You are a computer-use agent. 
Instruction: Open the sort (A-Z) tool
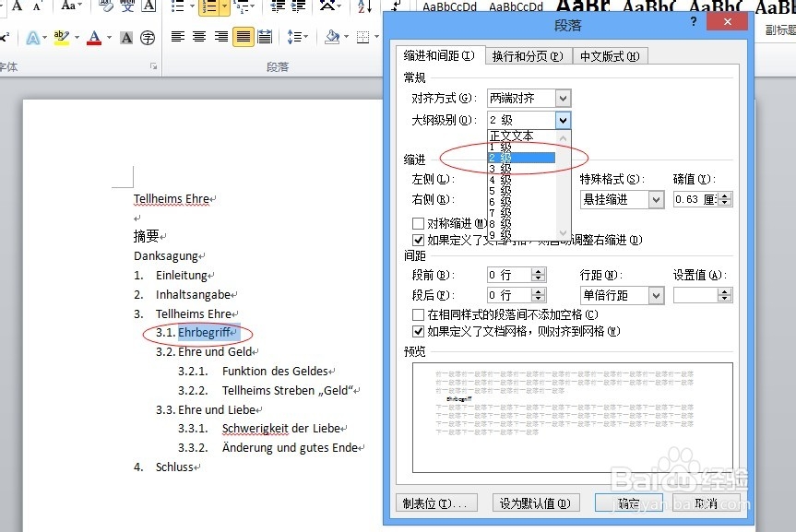click(x=363, y=7)
